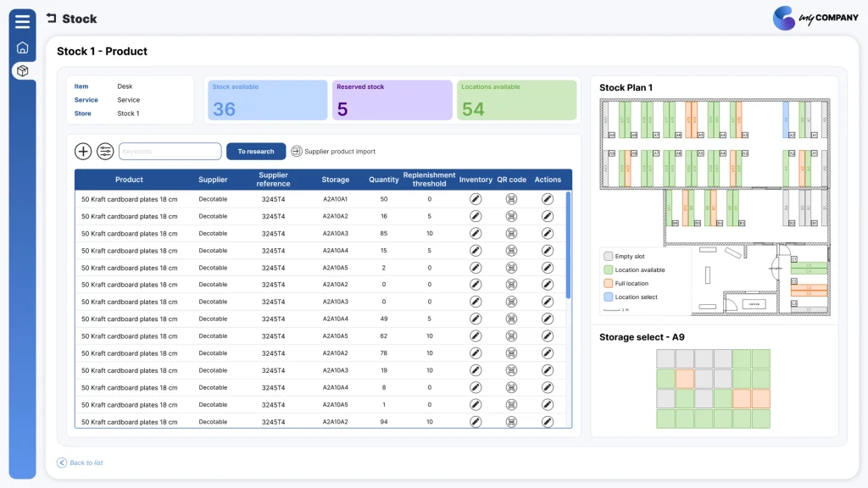Viewport: 868px width, 488px height.
Task: Click the Locations available 54 card
Action: tap(516, 100)
